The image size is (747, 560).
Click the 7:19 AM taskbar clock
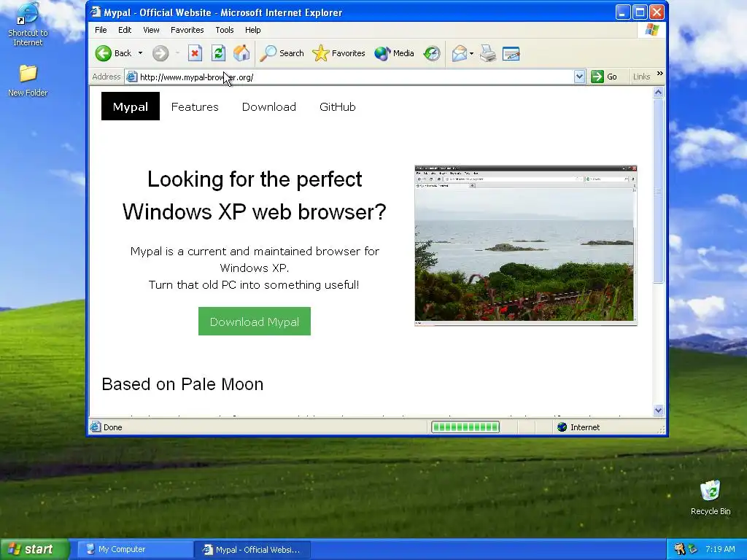(720, 549)
